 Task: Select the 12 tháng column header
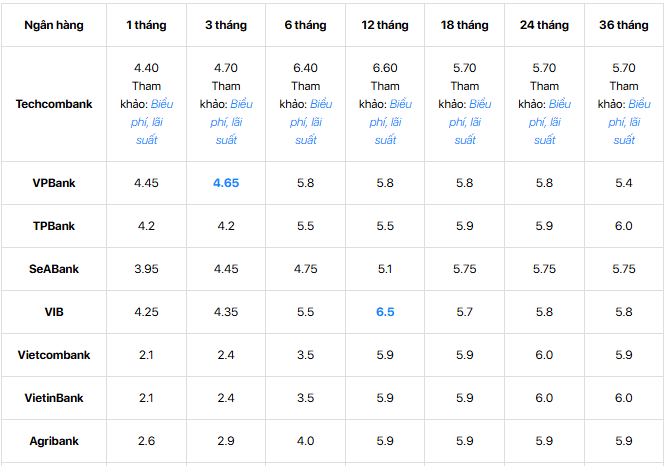pyautogui.click(x=385, y=25)
